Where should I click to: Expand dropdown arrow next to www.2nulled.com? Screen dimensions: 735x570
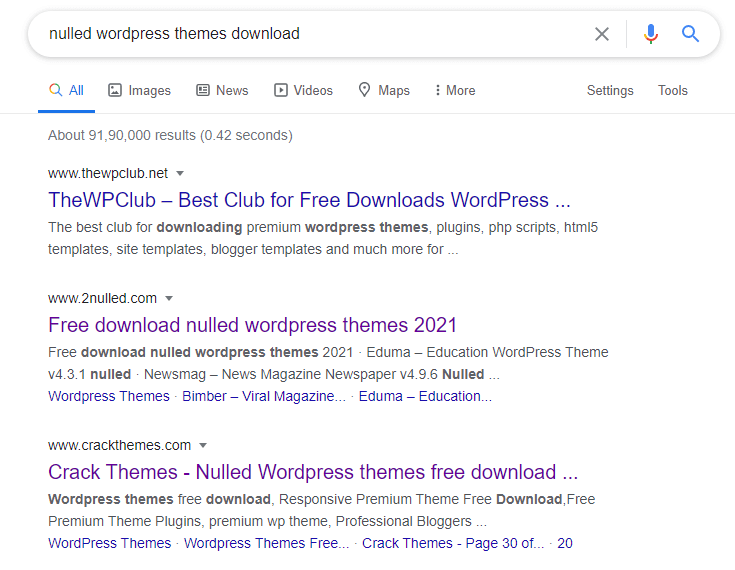[x=169, y=299]
